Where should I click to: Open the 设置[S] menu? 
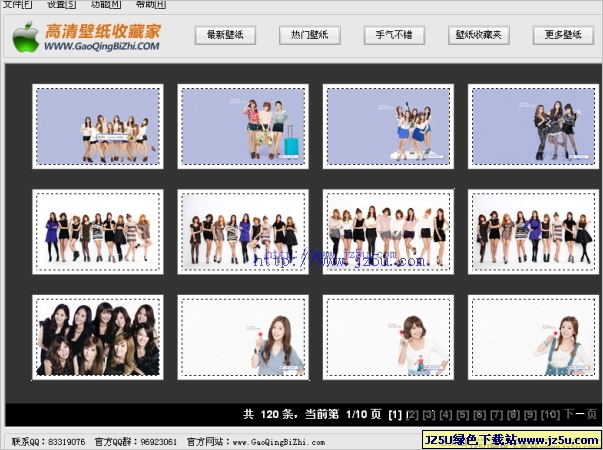click(62, 4)
